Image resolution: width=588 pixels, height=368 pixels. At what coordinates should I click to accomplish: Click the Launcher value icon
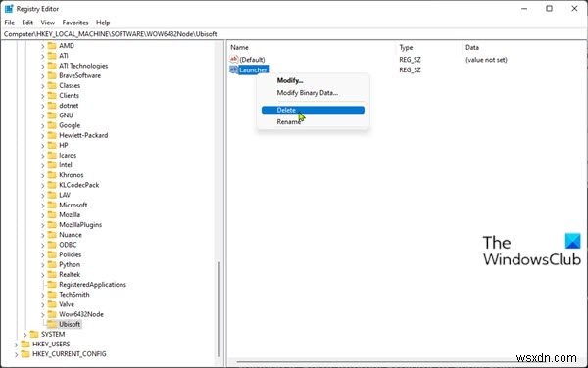click(234, 69)
